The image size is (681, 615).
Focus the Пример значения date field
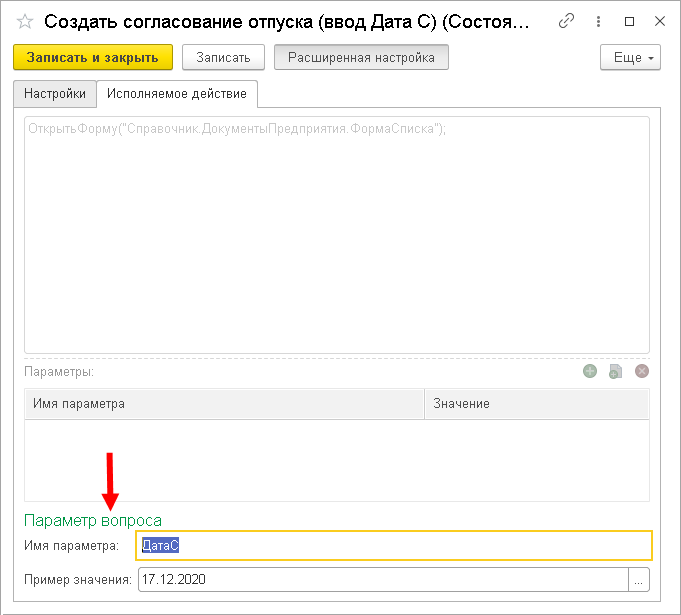coord(383,579)
